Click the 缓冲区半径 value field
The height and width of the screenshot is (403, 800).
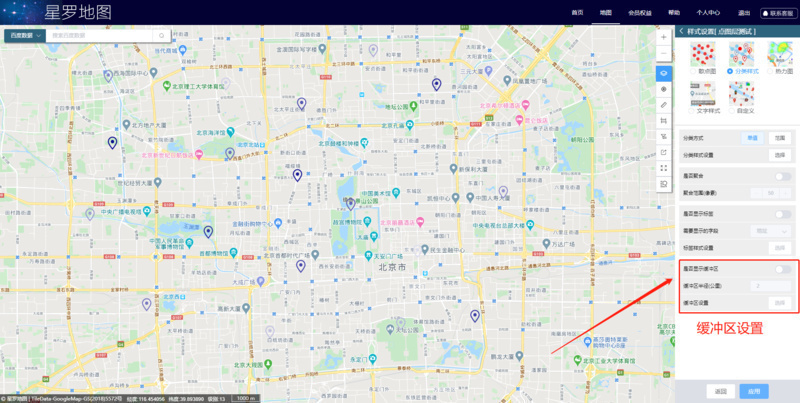[771, 286]
